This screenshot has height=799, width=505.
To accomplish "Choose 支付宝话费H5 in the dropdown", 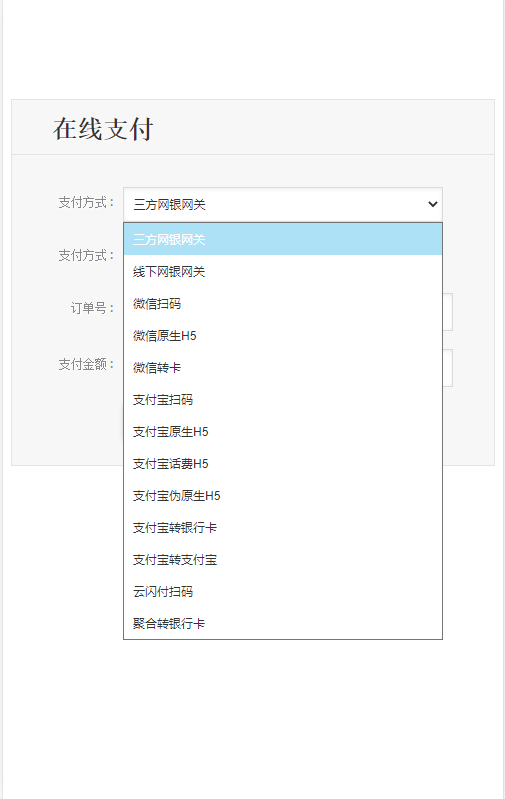I will pyautogui.click(x=283, y=464).
